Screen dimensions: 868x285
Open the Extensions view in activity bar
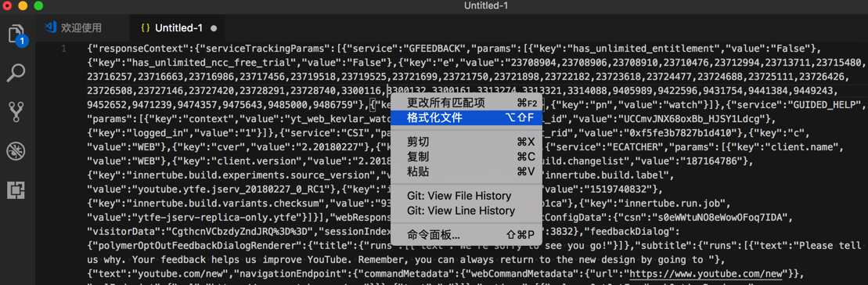click(16, 189)
